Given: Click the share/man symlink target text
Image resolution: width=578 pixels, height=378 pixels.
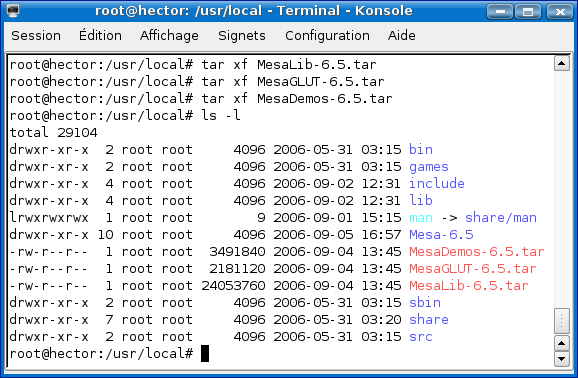Looking at the screenshot, I should [501, 218].
